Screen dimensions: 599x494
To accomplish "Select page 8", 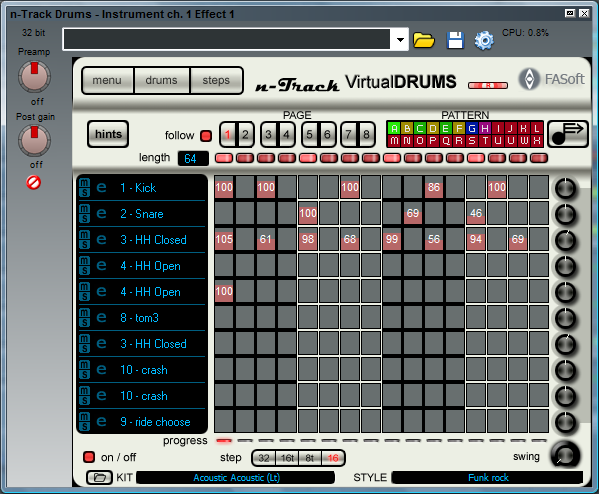I will pyautogui.click(x=366, y=134).
